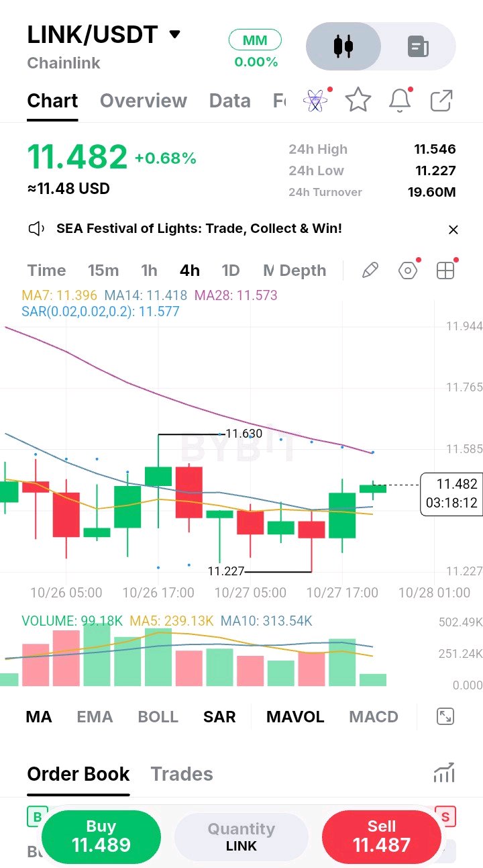Viewport: 483px width, 868px height.
Task: Open the Depth chart view
Action: [x=303, y=271]
